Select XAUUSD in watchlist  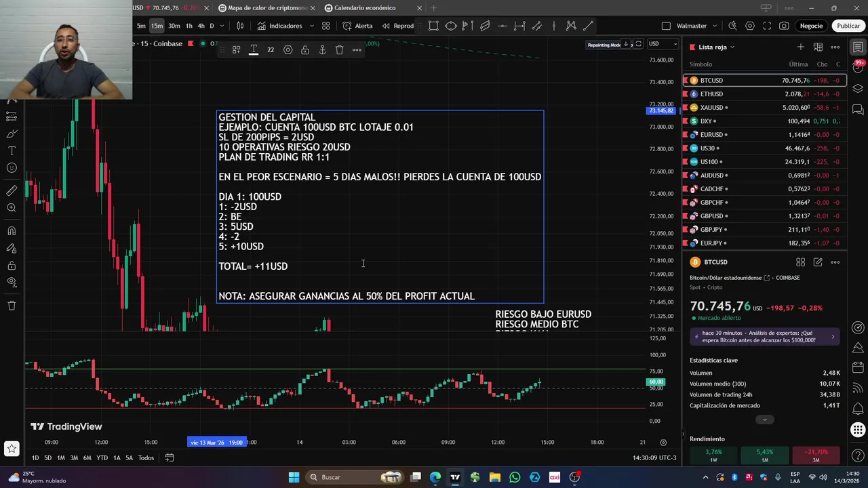coord(764,108)
